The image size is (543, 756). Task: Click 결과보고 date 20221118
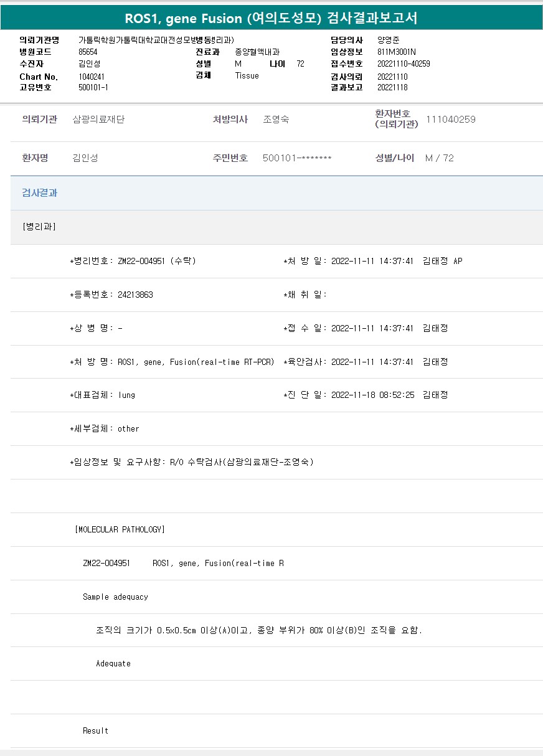coord(392,87)
